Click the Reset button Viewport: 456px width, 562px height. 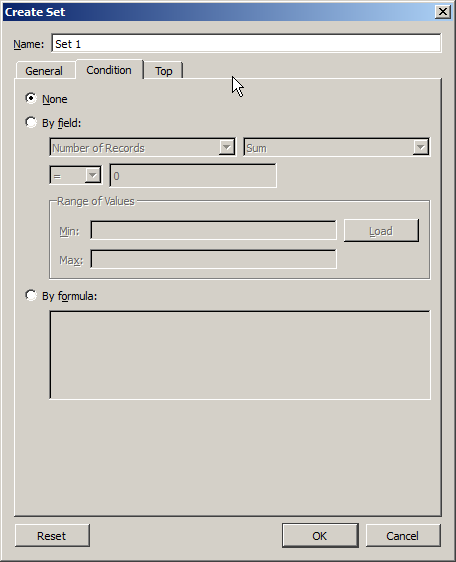pos(52,535)
